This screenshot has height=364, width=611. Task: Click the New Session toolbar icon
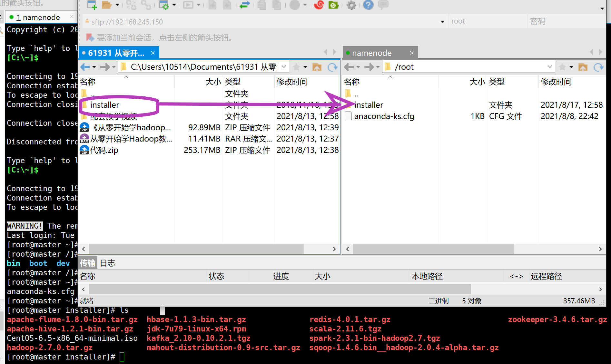tap(92, 5)
